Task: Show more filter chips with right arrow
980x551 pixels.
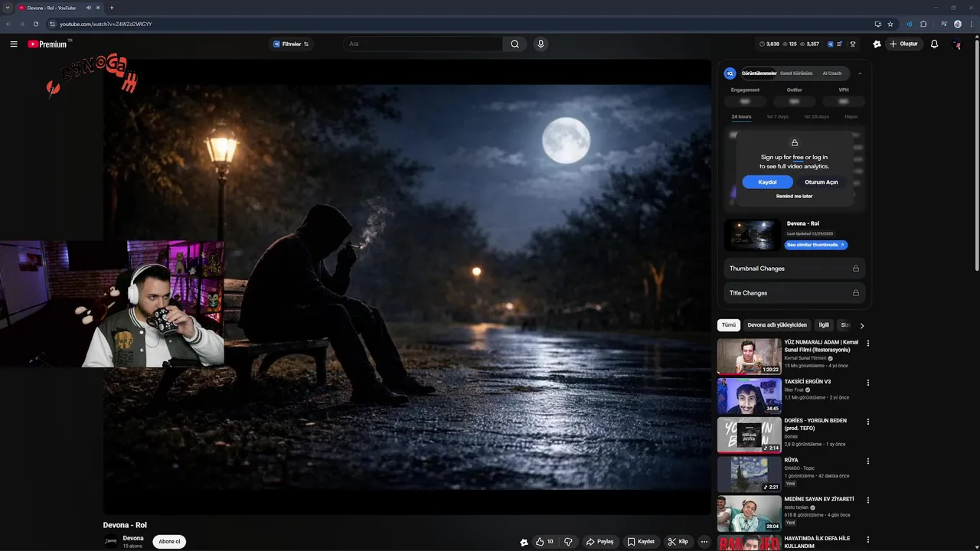Action: coord(862,325)
